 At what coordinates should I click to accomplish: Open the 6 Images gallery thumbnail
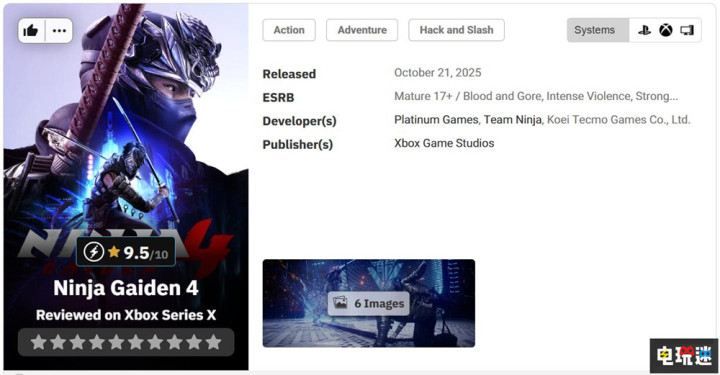point(369,303)
